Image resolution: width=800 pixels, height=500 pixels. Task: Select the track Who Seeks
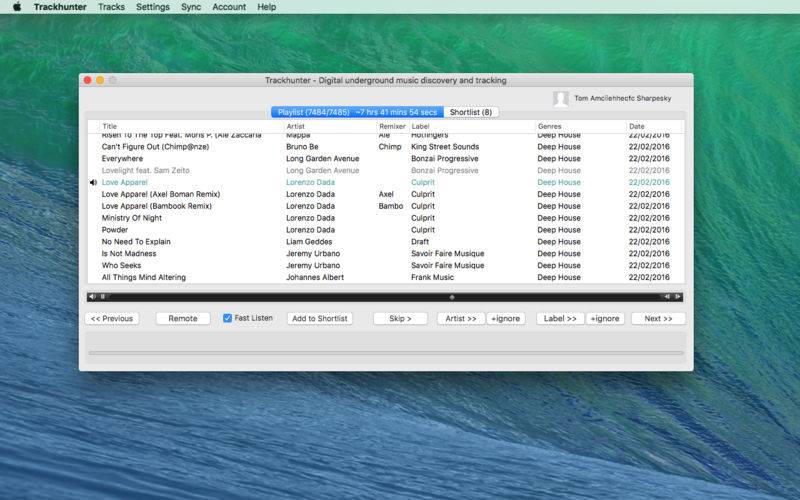click(x=121, y=265)
